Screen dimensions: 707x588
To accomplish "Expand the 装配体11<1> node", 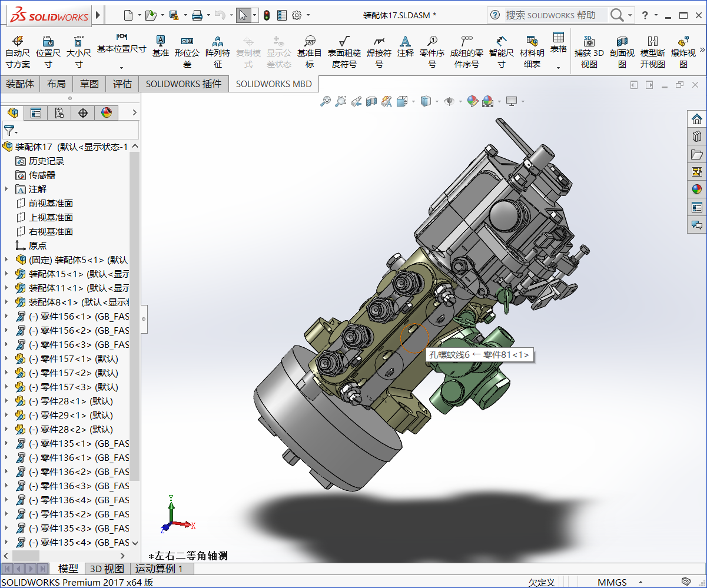I will (6, 288).
